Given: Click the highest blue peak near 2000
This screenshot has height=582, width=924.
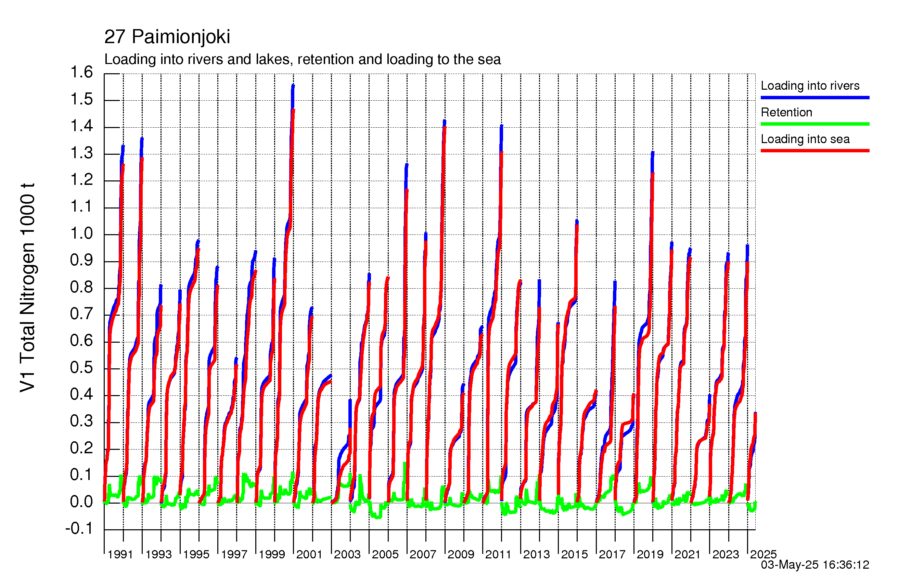Looking at the screenshot, I should [x=293, y=86].
